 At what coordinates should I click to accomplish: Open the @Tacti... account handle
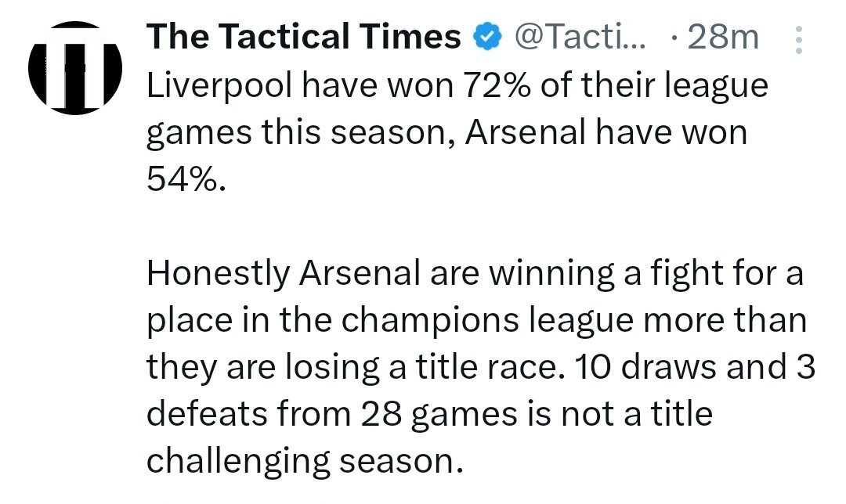coord(580,37)
